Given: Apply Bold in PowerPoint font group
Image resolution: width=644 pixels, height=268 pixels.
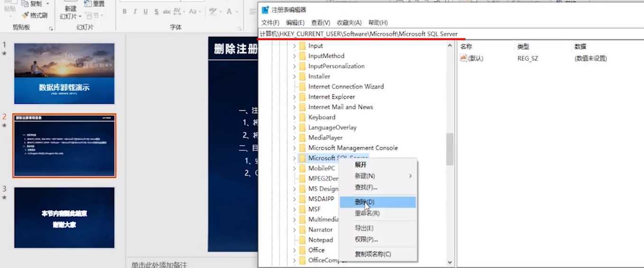Looking at the screenshot, I should [125, 11].
